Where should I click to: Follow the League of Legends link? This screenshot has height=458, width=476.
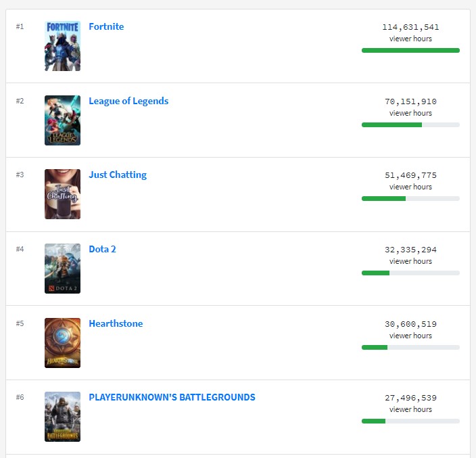click(128, 101)
